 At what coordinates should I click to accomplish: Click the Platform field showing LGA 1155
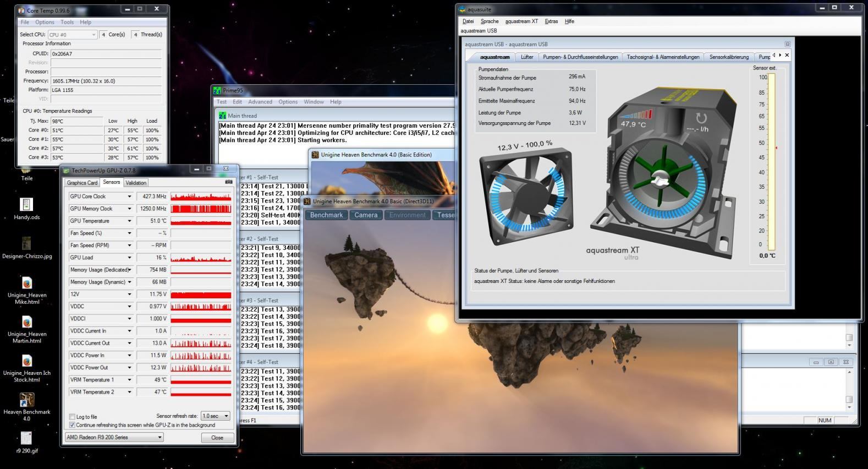106,90
